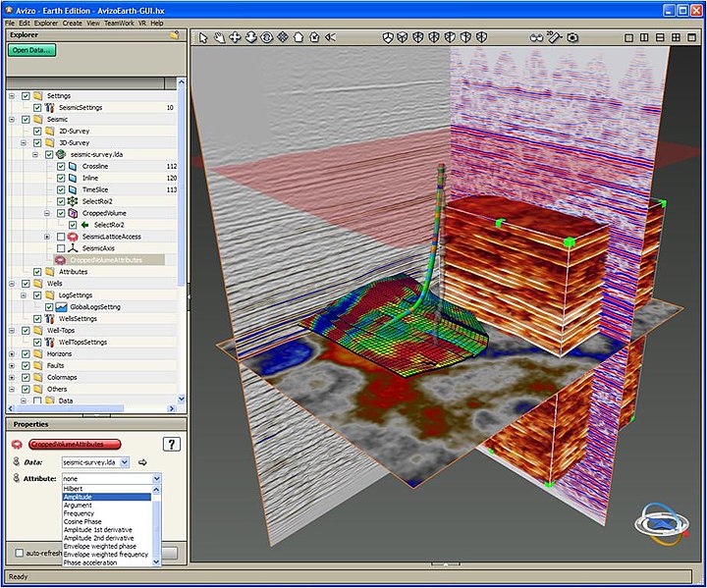Select the four viewers layout icon
Viewport: 707px width, 588px height.
[x=676, y=37]
